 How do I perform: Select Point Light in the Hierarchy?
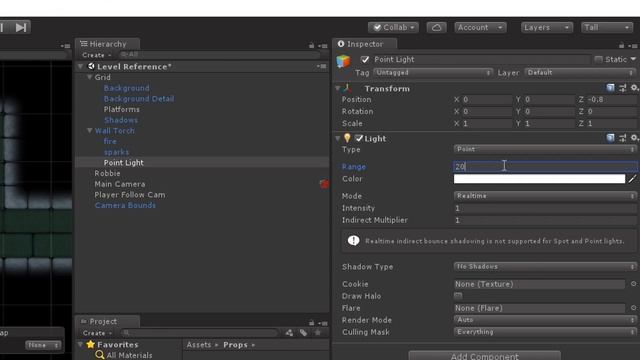(123, 162)
